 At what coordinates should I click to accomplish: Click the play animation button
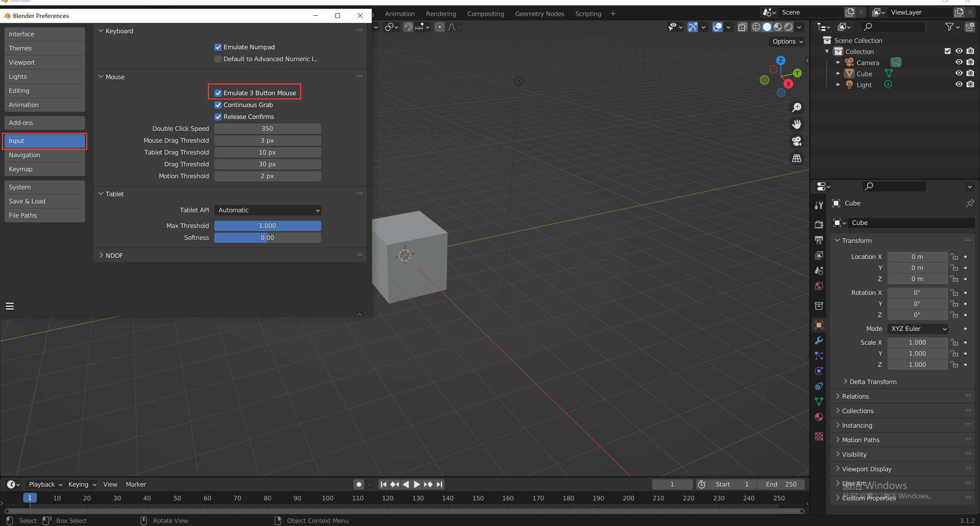pos(417,484)
